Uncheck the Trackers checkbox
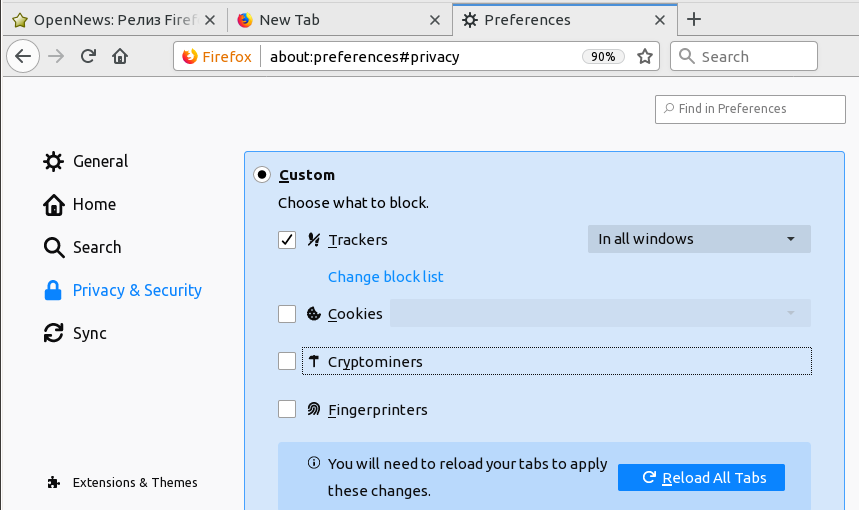This screenshot has width=859, height=510. pyautogui.click(x=287, y=240)
